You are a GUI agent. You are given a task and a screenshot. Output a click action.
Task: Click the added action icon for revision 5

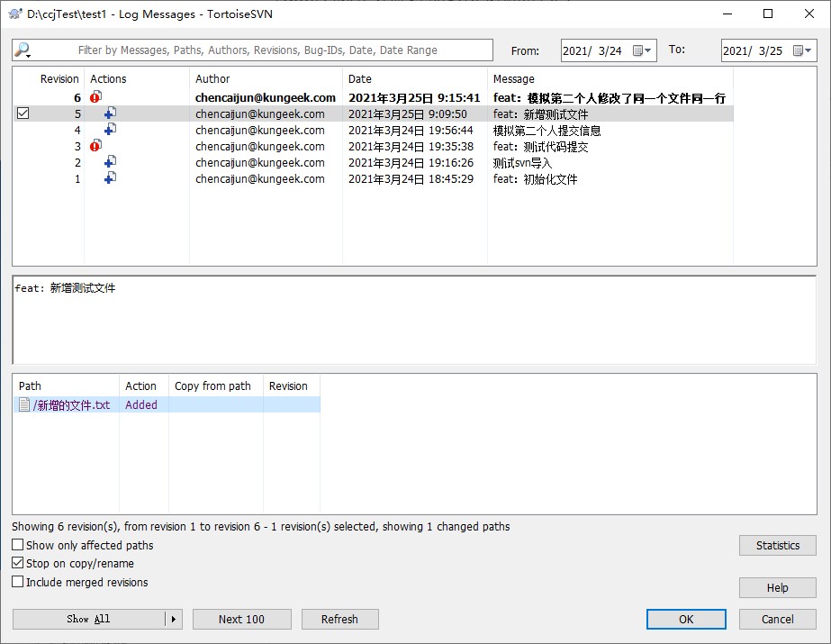tap(110, 113)
